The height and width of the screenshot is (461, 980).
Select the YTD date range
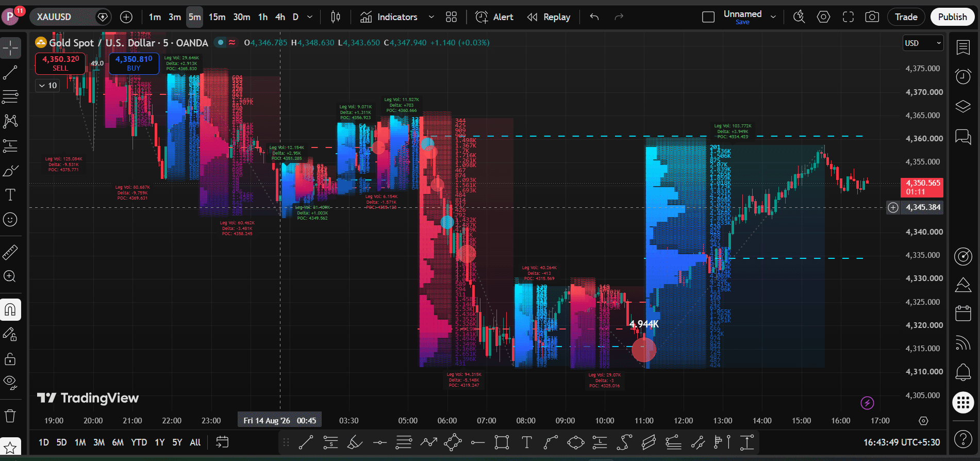tap(139, 442)
